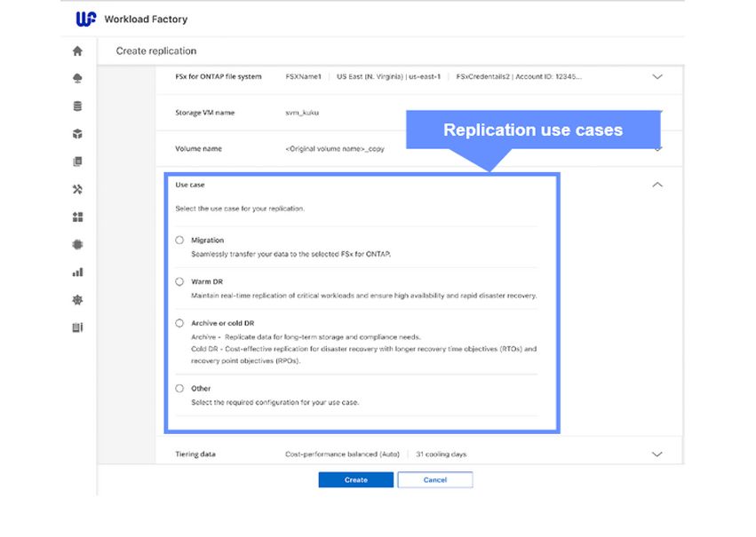756x537 pixels.
Task: Open the hammer and wrench tools icon
Action: click(77, 189)
